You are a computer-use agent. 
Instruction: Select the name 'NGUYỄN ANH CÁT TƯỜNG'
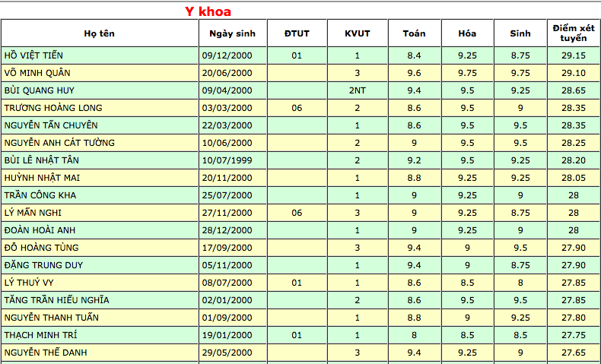coord(59,143)
